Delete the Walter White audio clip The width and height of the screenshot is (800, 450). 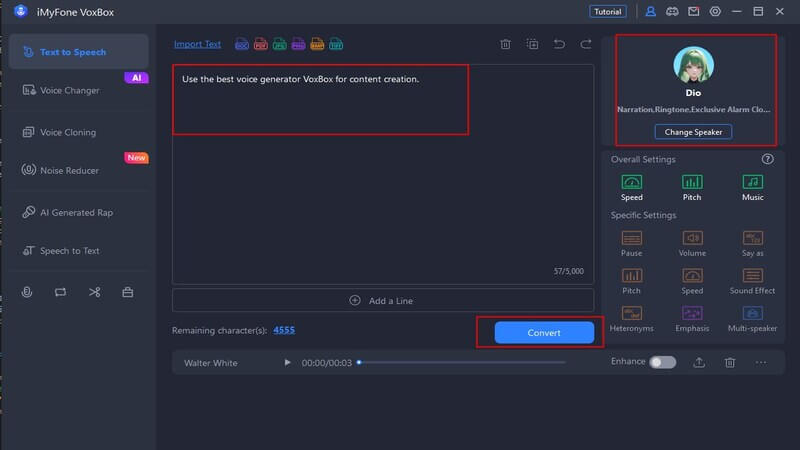[730, 362]
